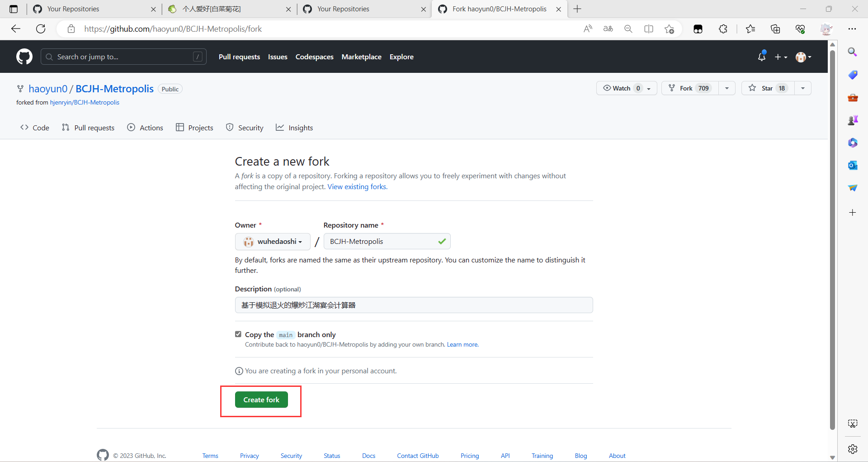Open the wuhedaoshi owner dropdown
The height and width of the screenshot is (462, 868).
[273, 242]
